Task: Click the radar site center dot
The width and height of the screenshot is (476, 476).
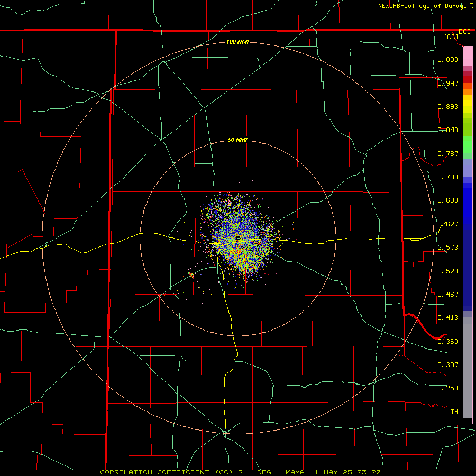Action: coord(238,237)
